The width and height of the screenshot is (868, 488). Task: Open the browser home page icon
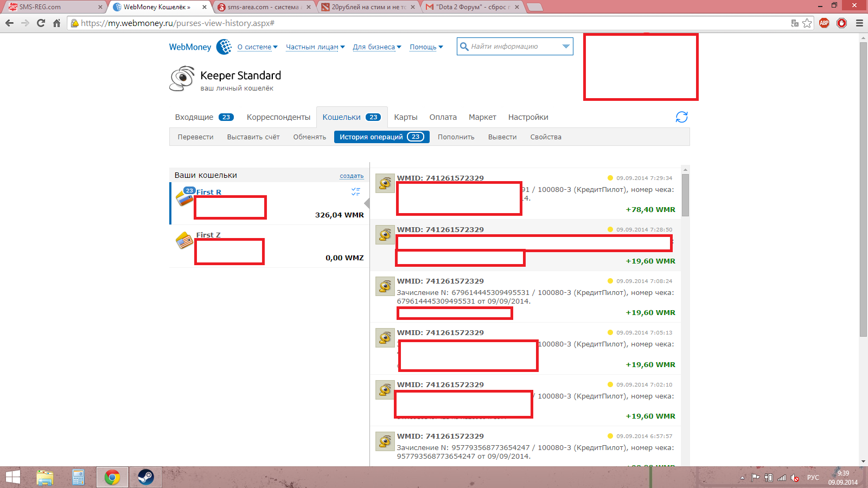click(x=56, y=23)
